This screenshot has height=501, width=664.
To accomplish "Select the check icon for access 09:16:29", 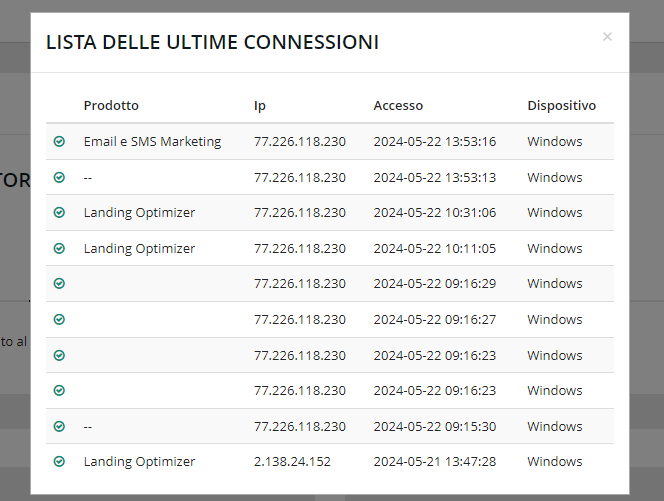I will point(59,284).
